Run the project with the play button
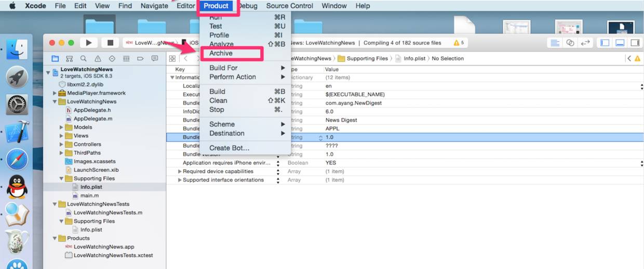The height and width of the screenshot is (269, 644). coord(89,43)
